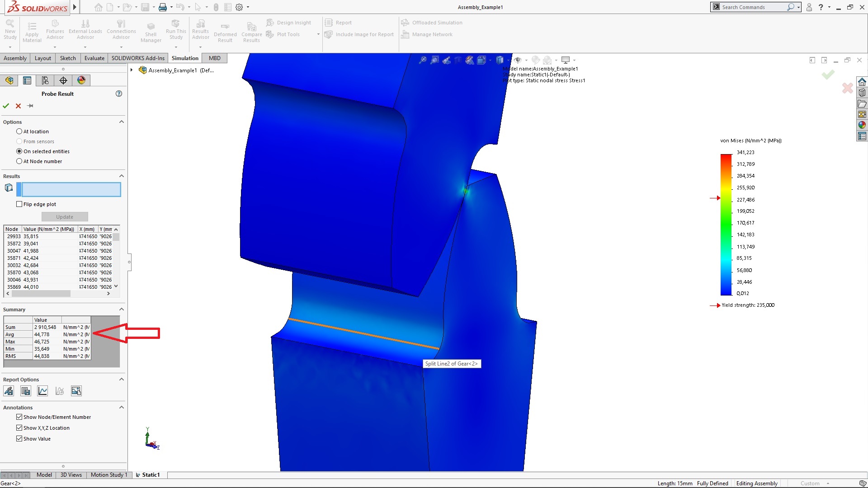Click Previous View icon in view toolbar
This screenshot has height=488, width=868.
[446, 60]
